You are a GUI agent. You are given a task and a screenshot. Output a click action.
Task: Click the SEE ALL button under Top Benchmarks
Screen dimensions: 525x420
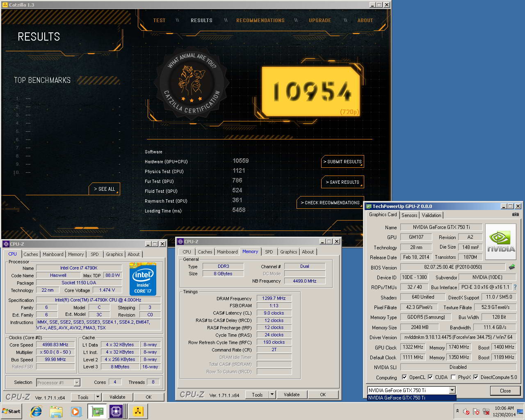[x=105, y=189]
